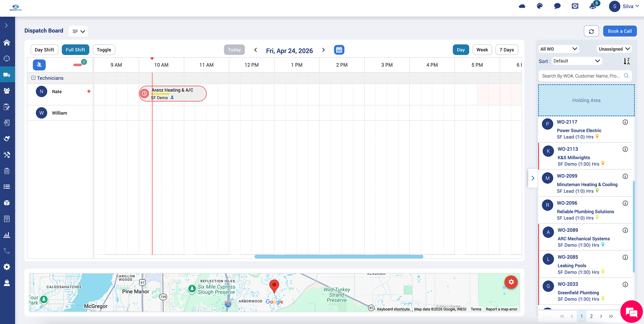Click the map settings red gear button
Image resolution: width=644 pixels, height=324 pixels.
pyautogui.click(x=511, y=282)
